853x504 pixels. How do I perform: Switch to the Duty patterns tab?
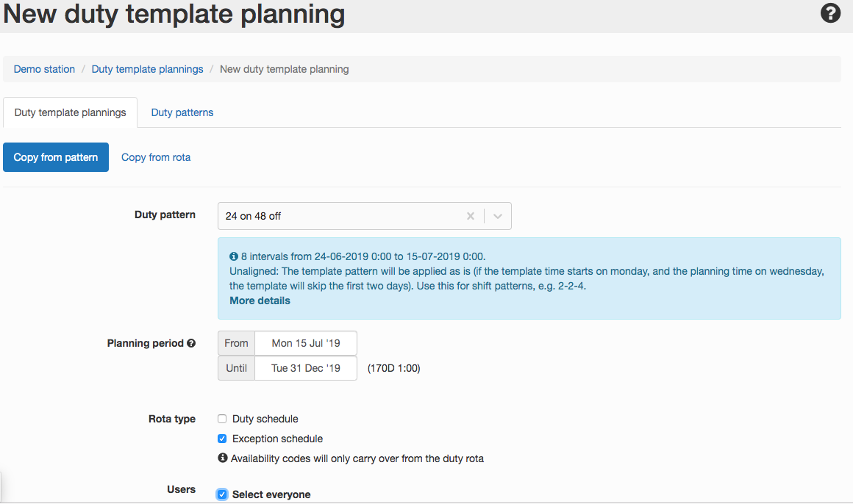[182, 112]
